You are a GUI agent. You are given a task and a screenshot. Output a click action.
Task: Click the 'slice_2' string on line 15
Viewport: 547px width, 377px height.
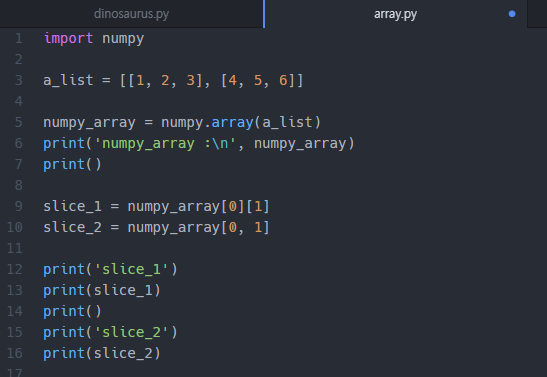(132, 332)
